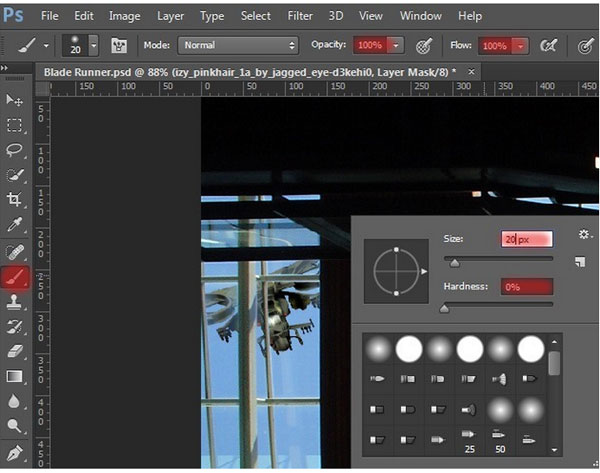Screen dimensions: 600x473
Task: Select the first hard round brush preset
Action: pos(409,349)
